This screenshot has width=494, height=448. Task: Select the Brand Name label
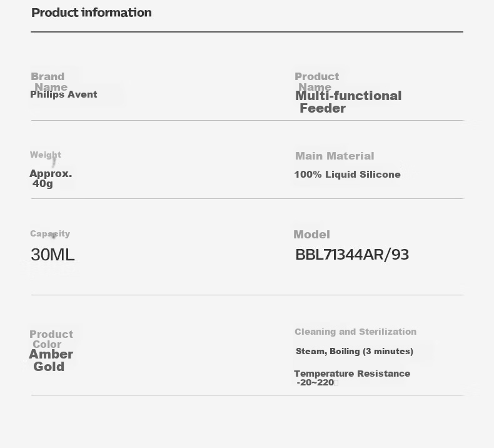pos(49,82)
